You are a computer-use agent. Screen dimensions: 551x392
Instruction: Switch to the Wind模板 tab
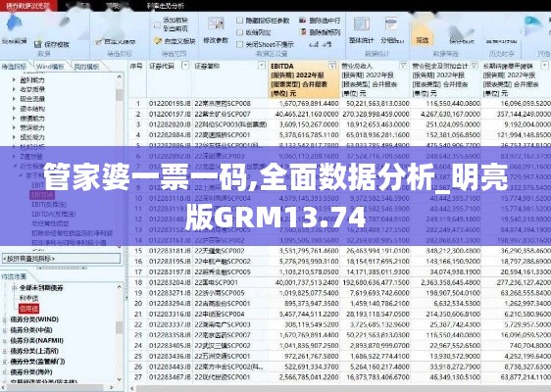click(x=50, y=66)
